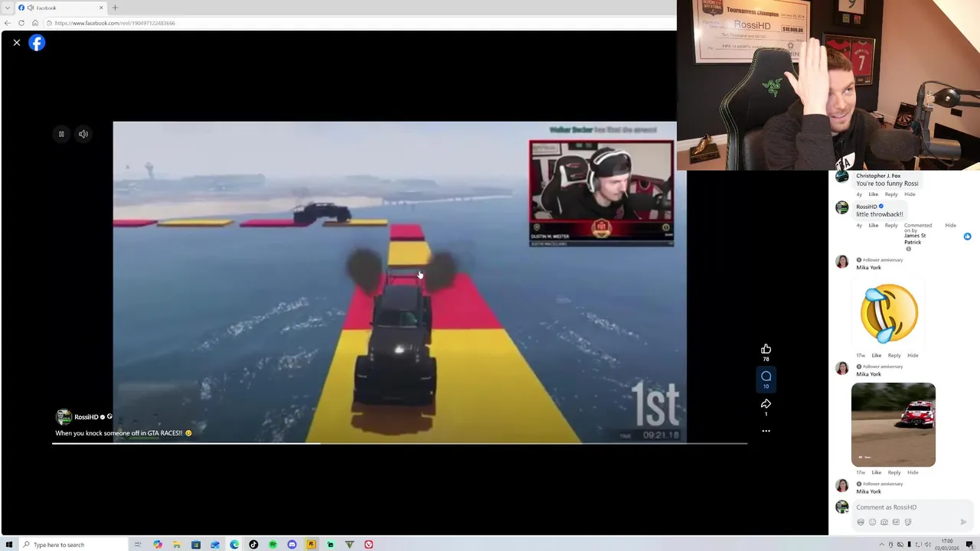Open the reel's three-dot more options menu
This screenshot has width=980, height=551.
tap(766, 431)
